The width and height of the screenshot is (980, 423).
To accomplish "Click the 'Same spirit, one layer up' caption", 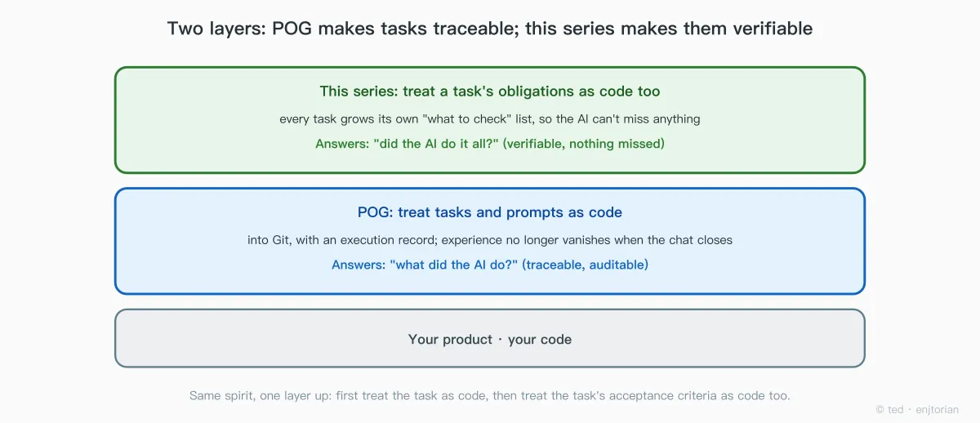I will (490, 395).
